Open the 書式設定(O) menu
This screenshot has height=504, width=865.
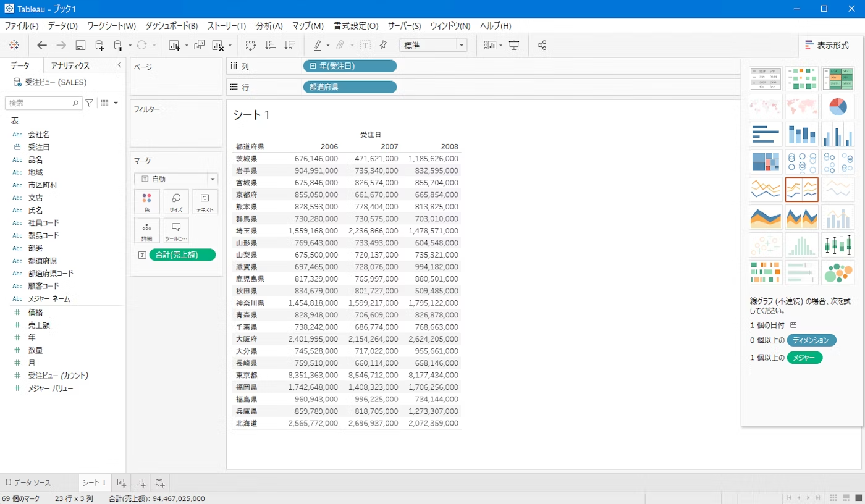coord(355,26)
